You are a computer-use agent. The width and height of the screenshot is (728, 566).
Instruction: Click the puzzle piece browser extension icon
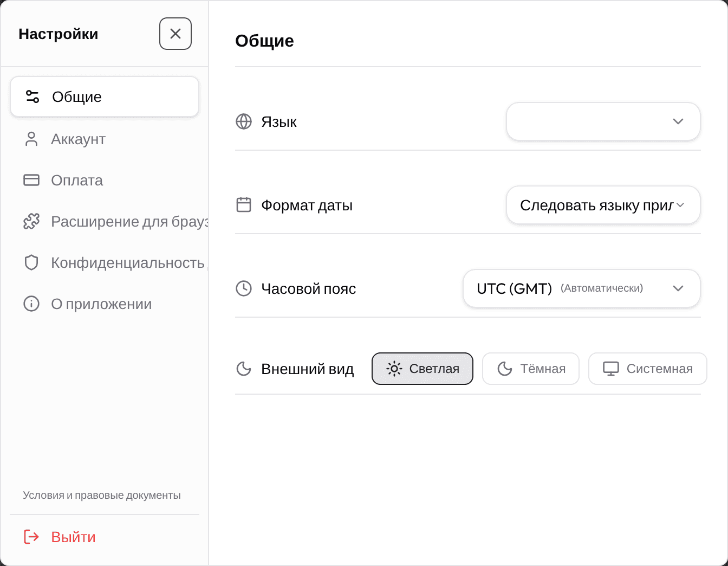[x=31, y=221]
